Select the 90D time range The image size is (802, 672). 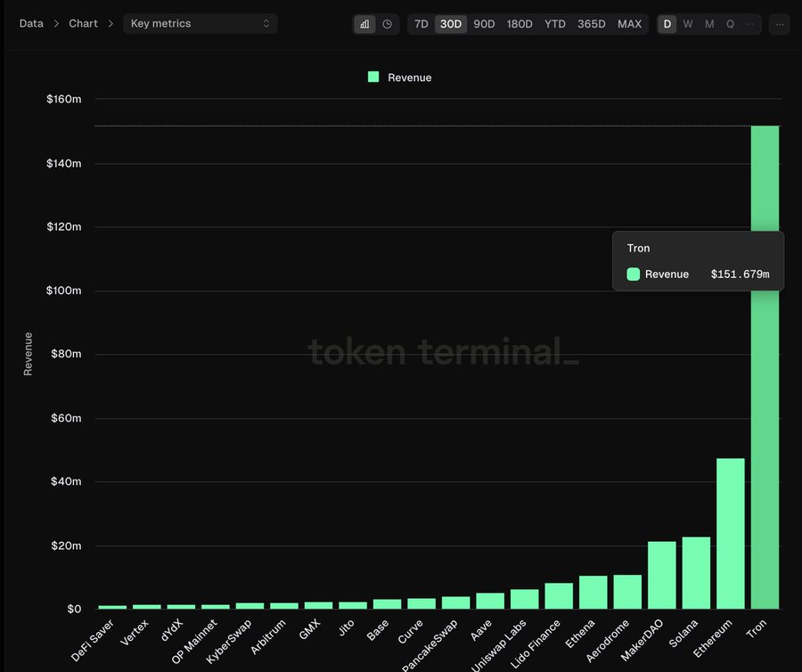point(484,24)
